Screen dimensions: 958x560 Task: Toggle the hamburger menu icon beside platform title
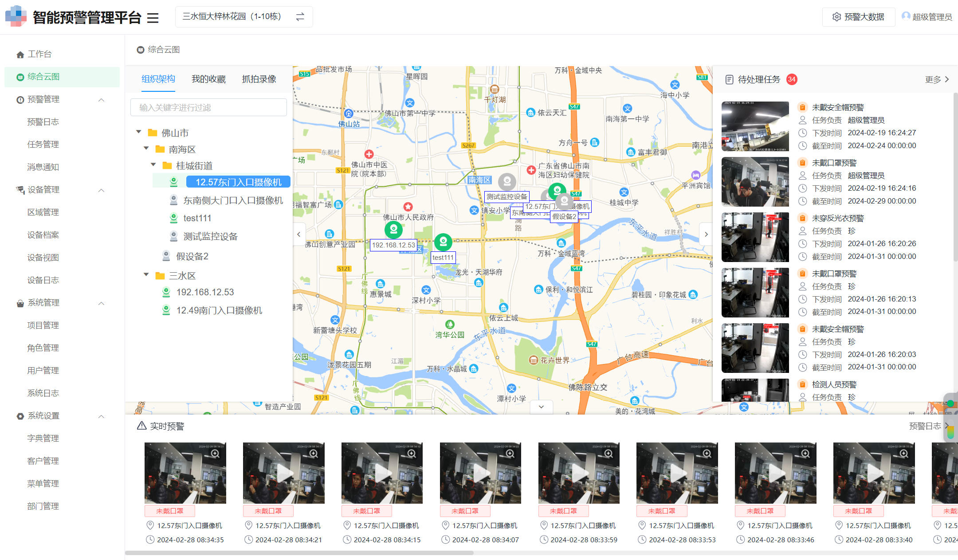153,18
